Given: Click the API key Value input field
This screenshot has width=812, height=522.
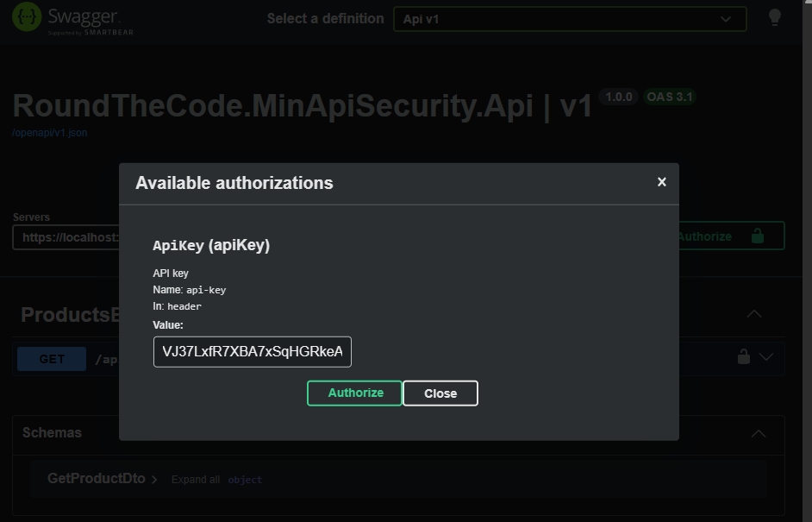Looking at the screenshot, I should [x=252, y=351].
